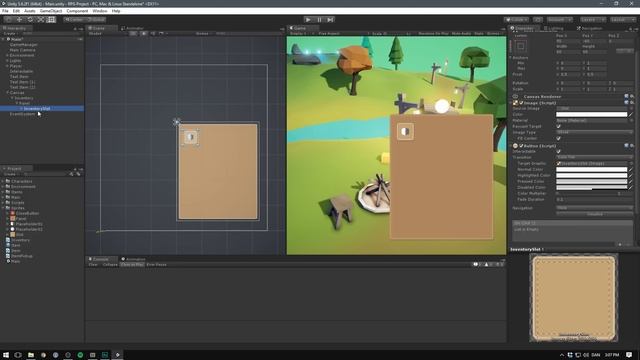Toggle Clear on Play in console
The image size is (640, 360).
point(132,264)
